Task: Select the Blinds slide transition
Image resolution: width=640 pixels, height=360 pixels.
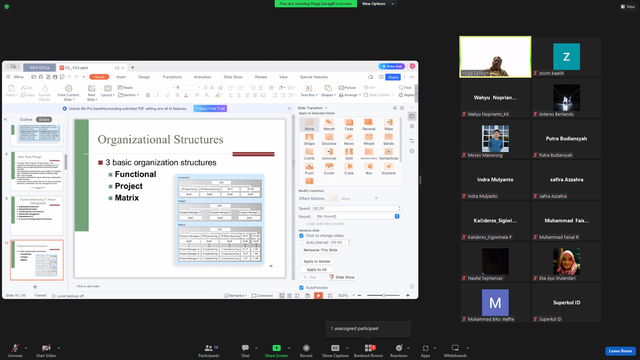Action: click(389, 139)
